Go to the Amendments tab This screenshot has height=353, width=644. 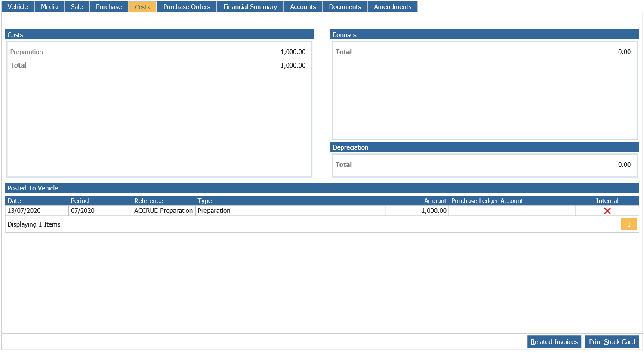point(392,7)
